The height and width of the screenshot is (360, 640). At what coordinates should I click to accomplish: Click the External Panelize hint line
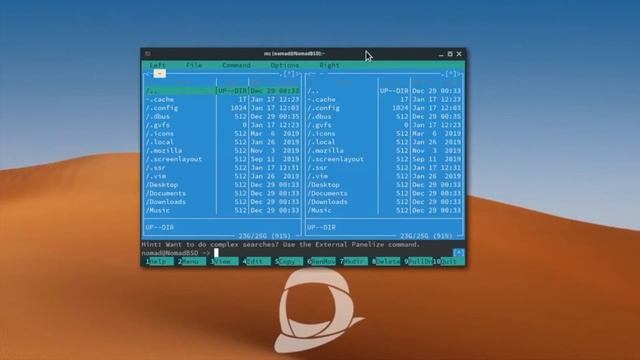tap(280, 244)
